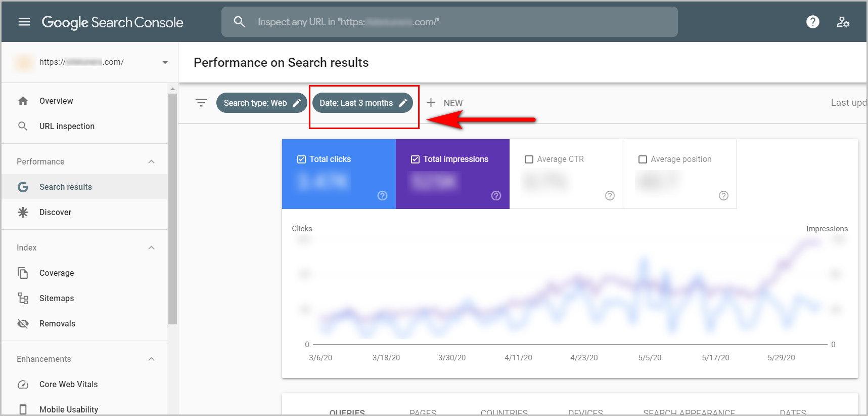The width and height of the screenshot is (868, 416).
Task: Collapse the Index section chevron
Action: point(151,247)
